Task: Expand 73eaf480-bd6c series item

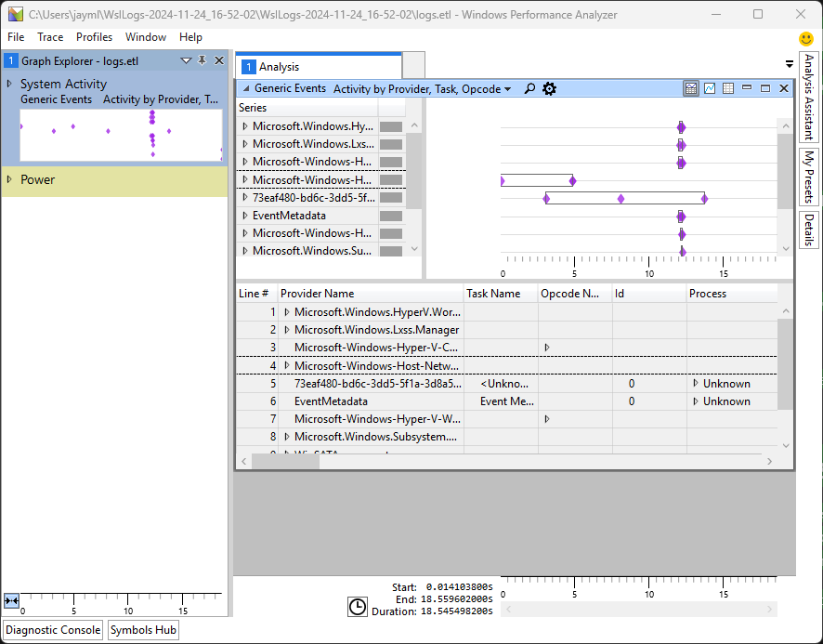Action: pyautogui.click(x=244, y=198)
